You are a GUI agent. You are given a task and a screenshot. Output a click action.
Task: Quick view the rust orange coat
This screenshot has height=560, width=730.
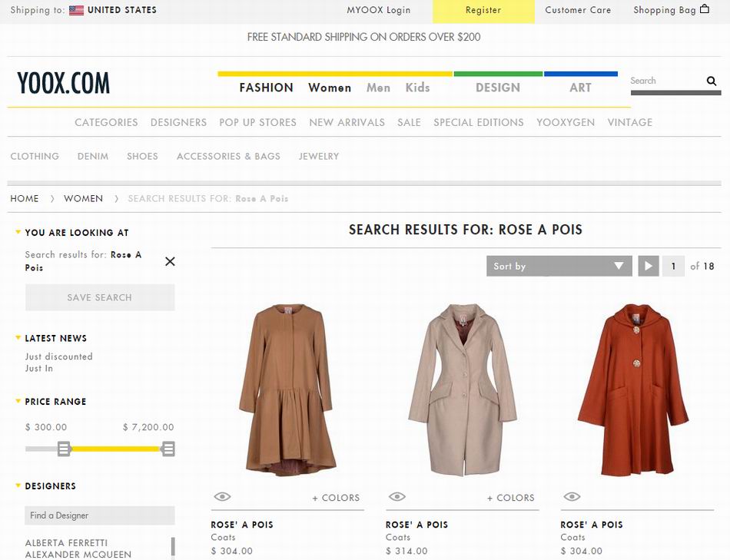click(x=572, y=497)
